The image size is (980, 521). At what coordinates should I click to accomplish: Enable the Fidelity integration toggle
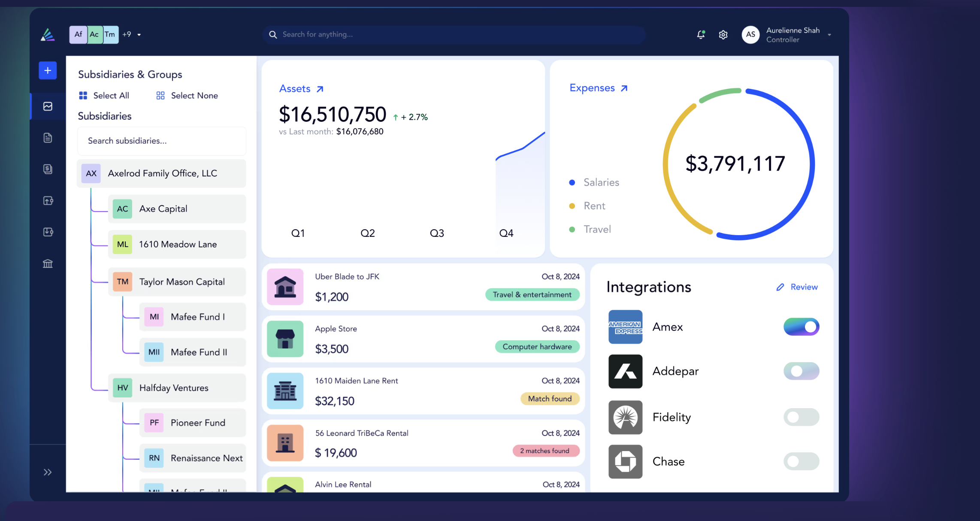click(x=801, y=417)
